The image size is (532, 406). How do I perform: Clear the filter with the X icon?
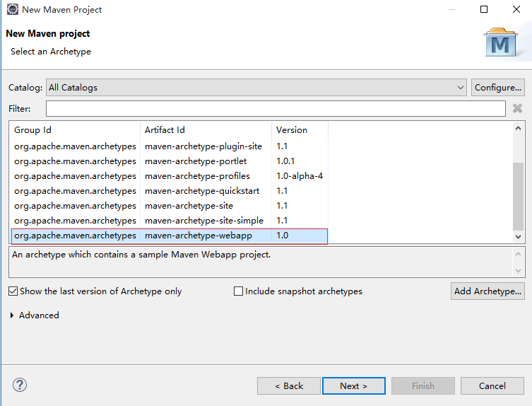point(517,108)
